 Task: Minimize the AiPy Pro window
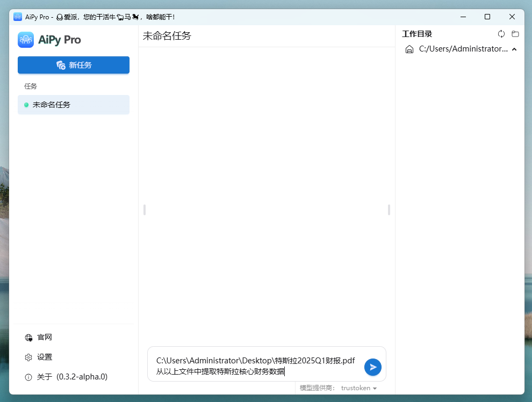(x=463, y=17)
